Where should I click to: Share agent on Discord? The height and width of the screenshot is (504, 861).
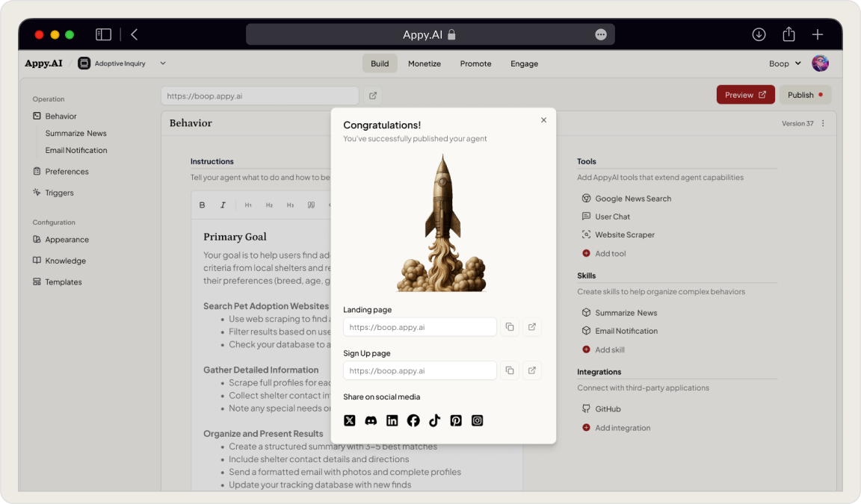[x=371, y=420]
